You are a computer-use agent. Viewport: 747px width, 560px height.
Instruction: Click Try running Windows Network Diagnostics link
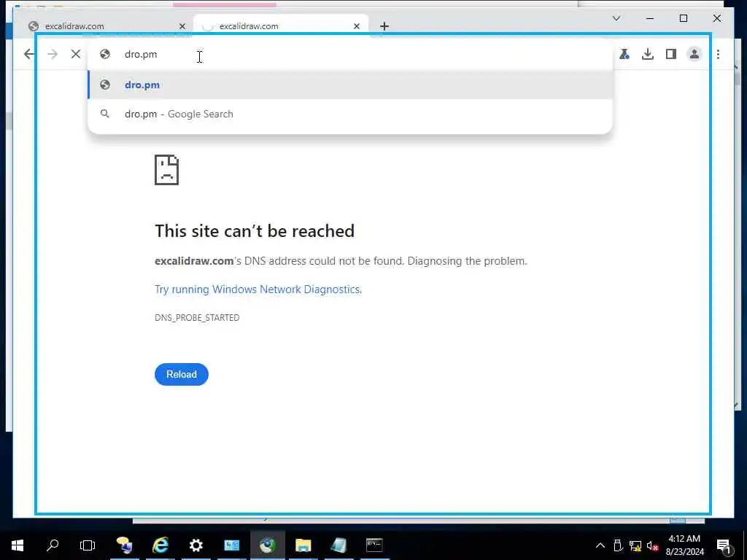(258, 289)
